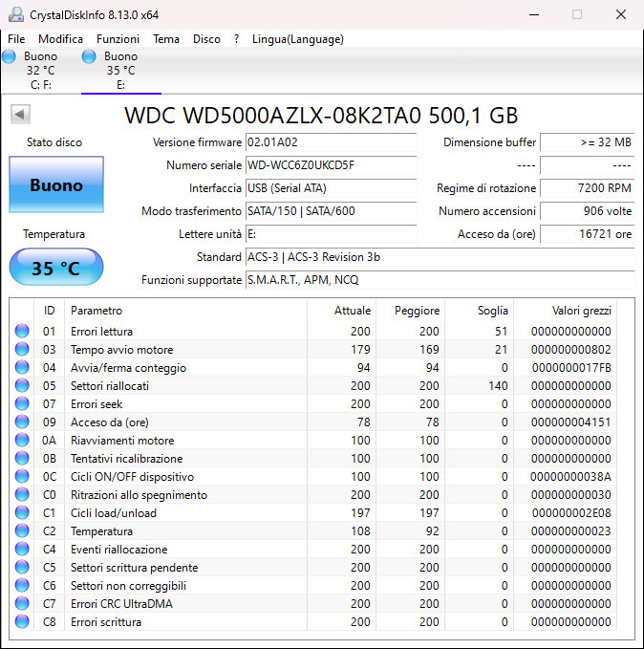Click status orb for Ritrazioni allo spegnimento row
This screenshot has width=644, height=649.
coord(22,495)
